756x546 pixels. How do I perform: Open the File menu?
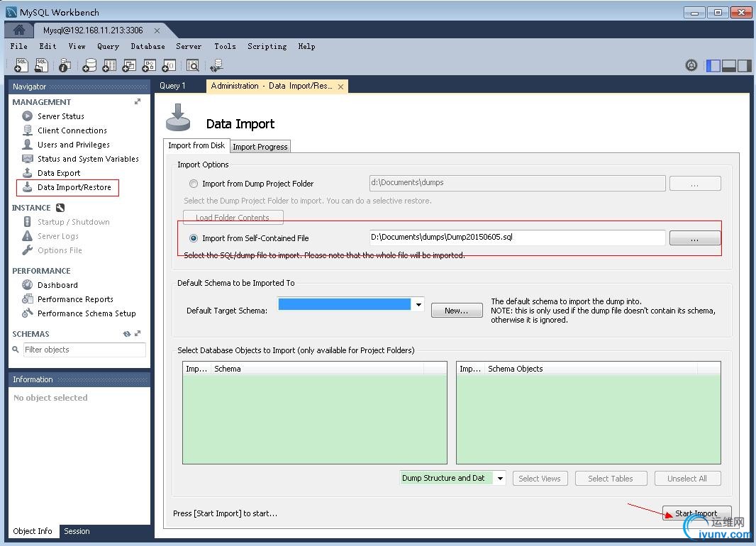(x=19, y=46)
